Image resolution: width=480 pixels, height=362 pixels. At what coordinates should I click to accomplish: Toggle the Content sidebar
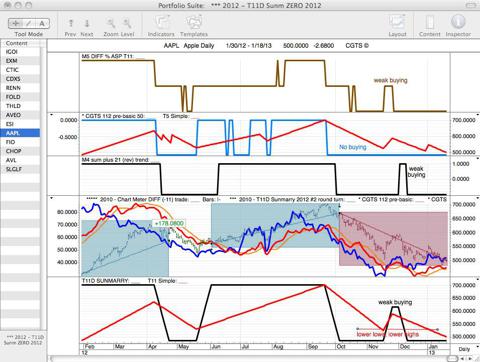tap(430, 25)
